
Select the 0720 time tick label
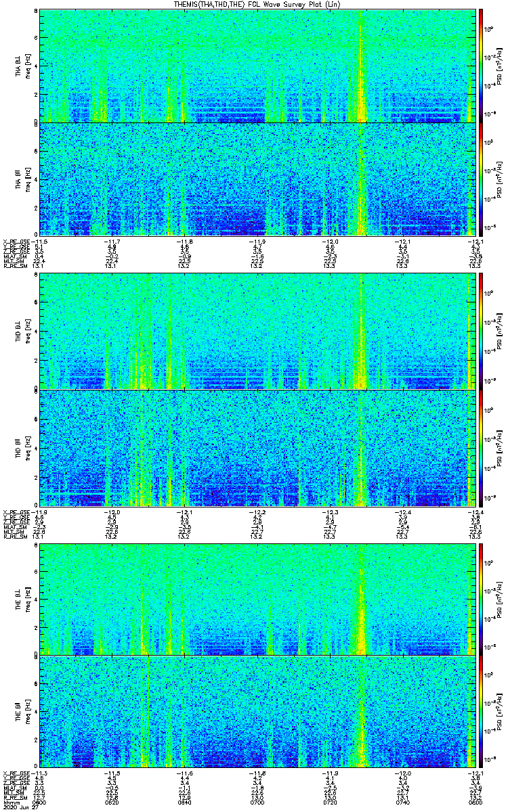tap(331, 802)
